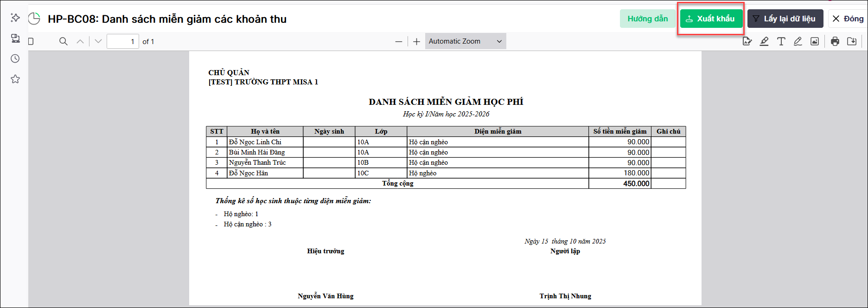Select the add text tool
Viewport: 868px width, 308px height.
coord(781,41)
